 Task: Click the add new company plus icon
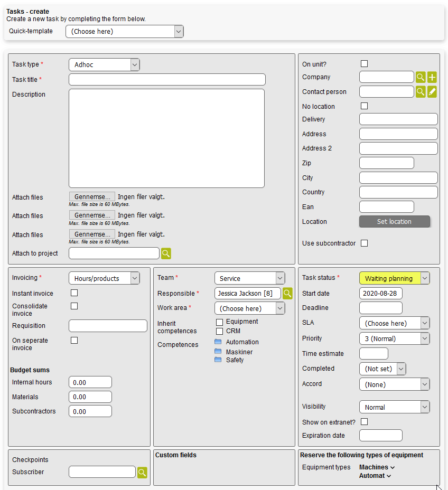tap(432, 77)
